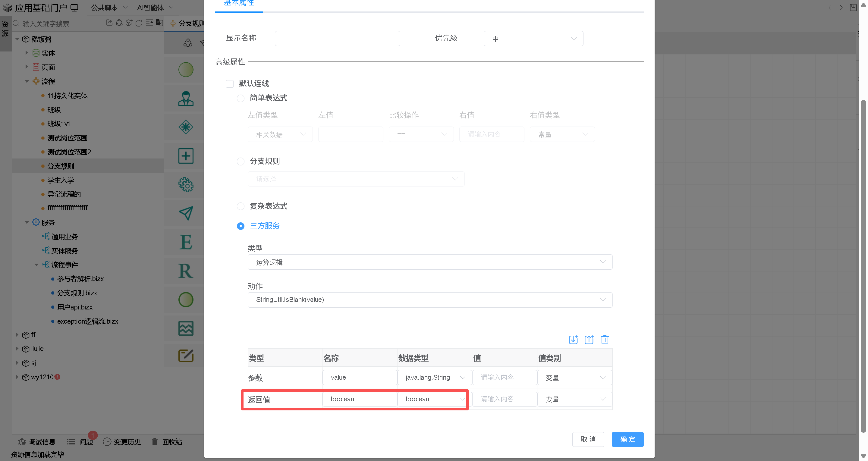Click the trash delete icon above the table
Viewport: 868px width, 461px height.
coord(605,339)
